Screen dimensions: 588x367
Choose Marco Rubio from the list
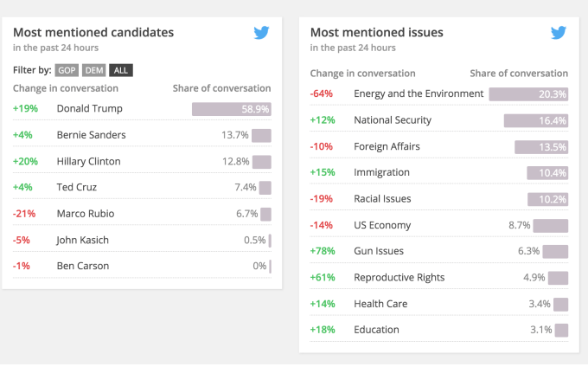[85, 214]
